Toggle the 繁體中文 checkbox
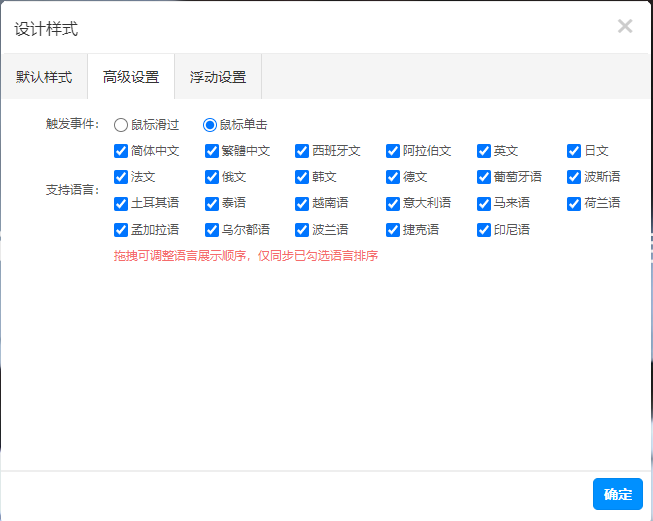 [212, 151]
